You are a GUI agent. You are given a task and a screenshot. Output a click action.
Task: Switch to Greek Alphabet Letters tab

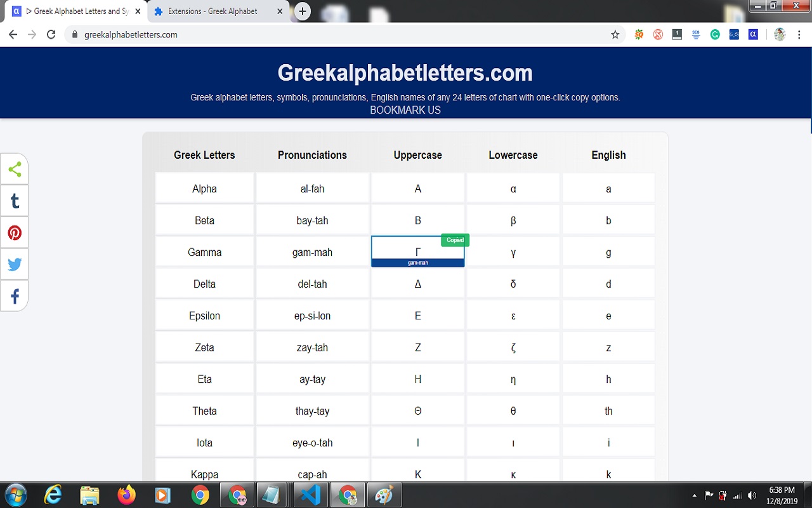76,11
